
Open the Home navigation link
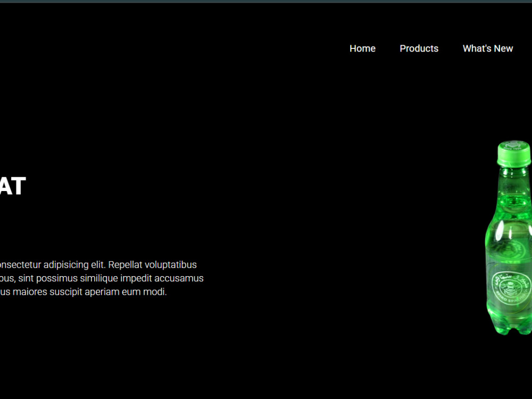coord(362,48)
